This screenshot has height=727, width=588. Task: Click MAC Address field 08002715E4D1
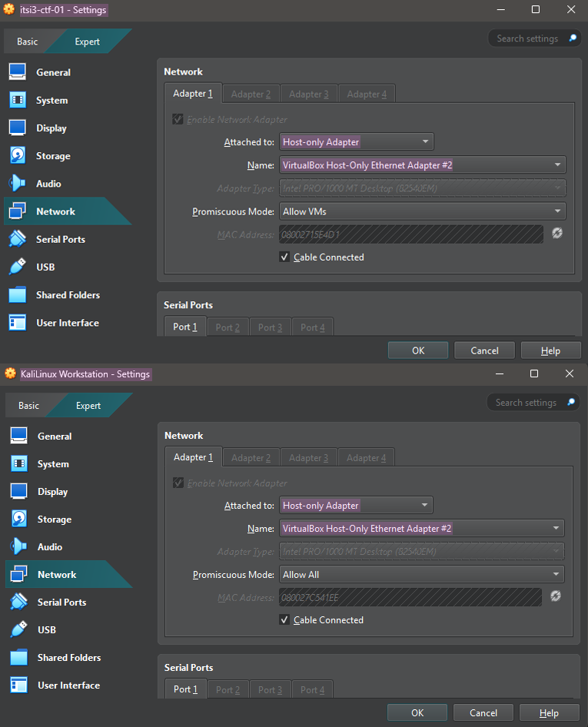click(411, 234)
